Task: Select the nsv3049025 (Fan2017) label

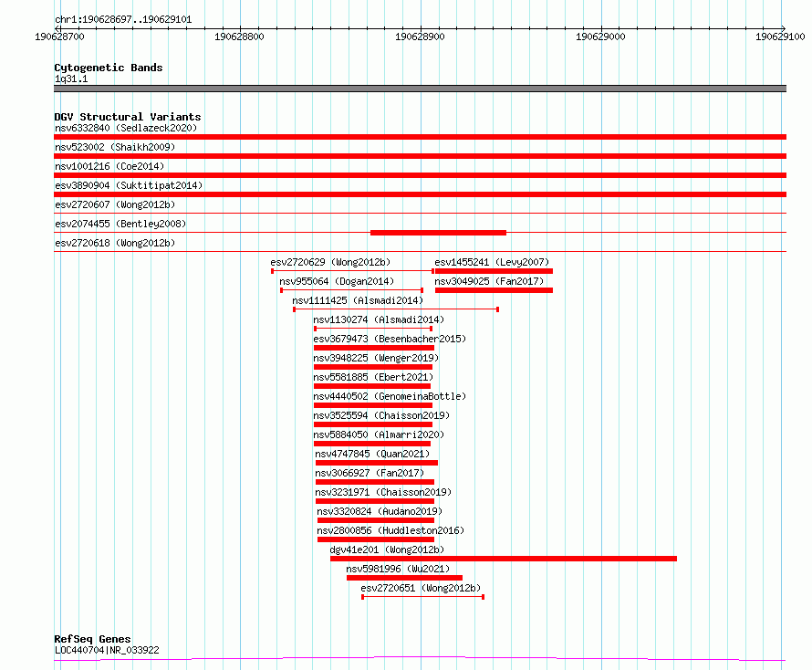Action: point(489,281)
